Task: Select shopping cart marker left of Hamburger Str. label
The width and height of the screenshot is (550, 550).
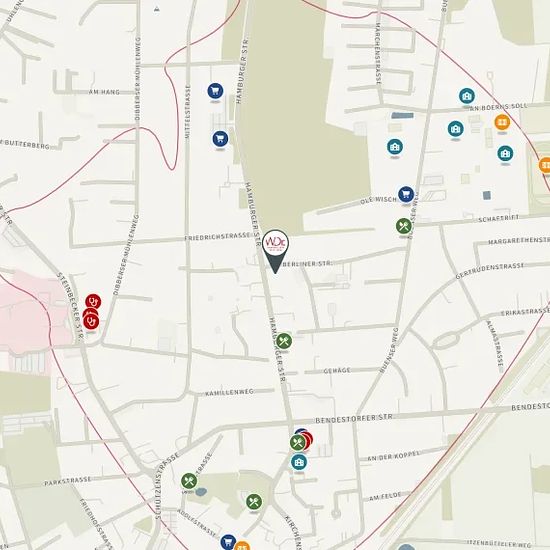Action: (215, 91)
